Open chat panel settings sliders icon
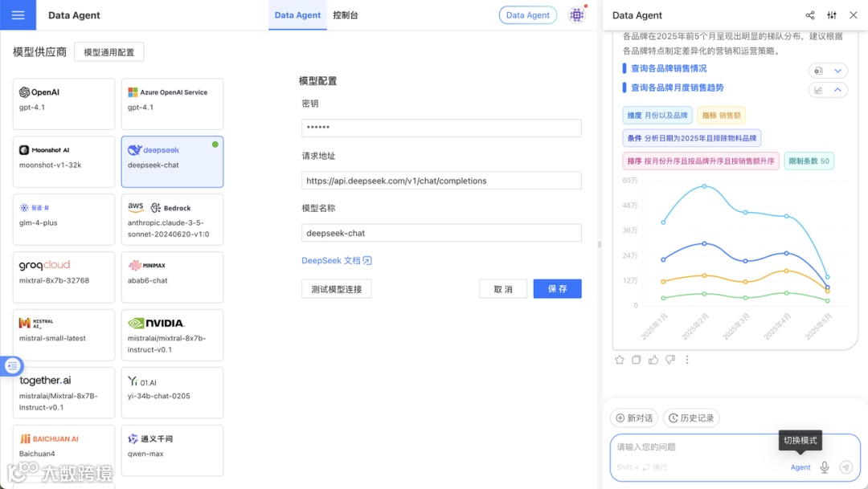 (x=832, y=15)
